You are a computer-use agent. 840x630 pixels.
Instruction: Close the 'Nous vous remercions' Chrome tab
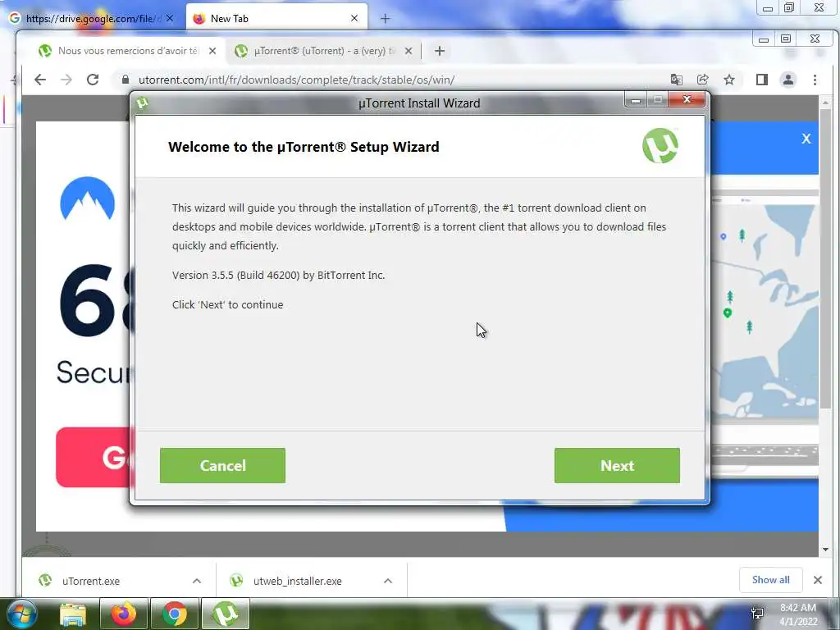(x=212, y=51)
